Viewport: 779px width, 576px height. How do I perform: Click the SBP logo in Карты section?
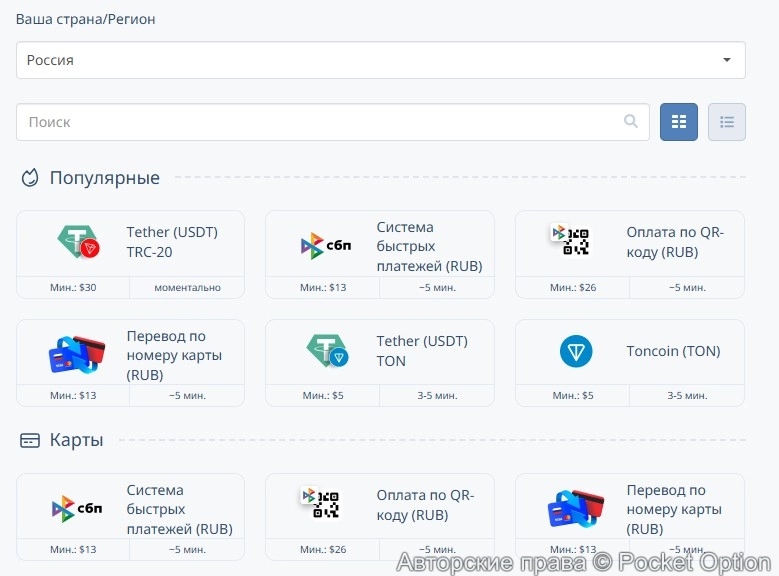click(x=77, y=509)
